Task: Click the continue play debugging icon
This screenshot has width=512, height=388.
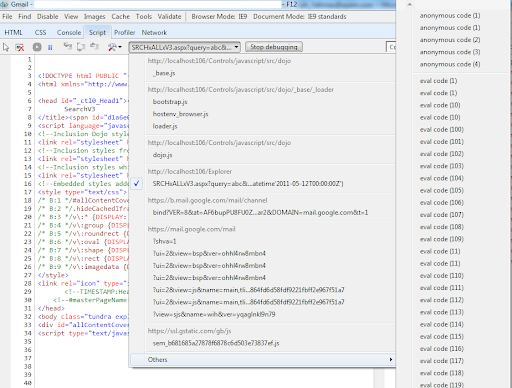Action: click(37, 47)
